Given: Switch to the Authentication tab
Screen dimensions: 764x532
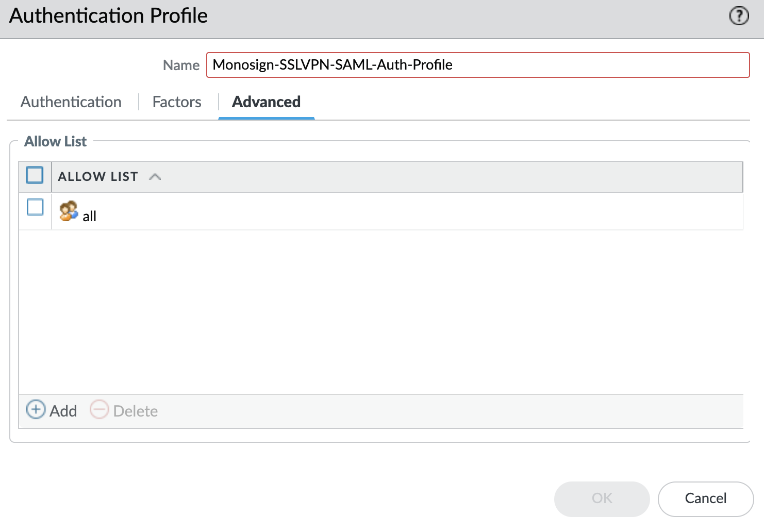Looking at the screenshot, I should coord(71,102).
